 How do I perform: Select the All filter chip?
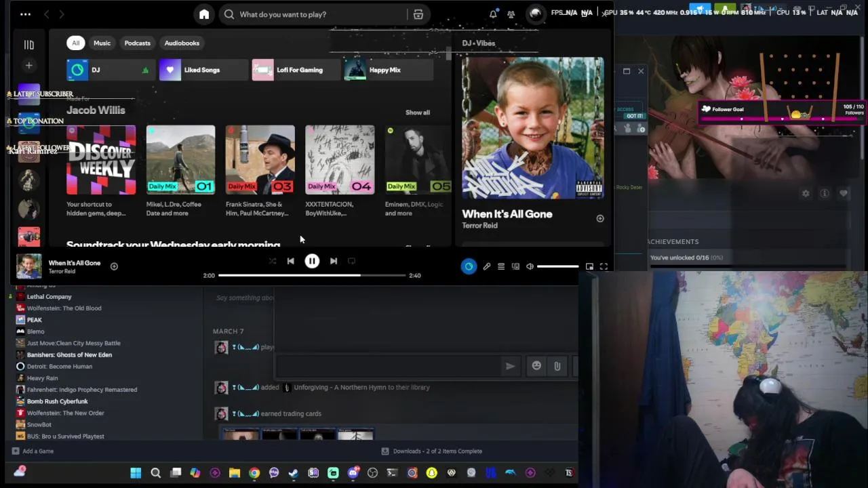tap(76, 43)
